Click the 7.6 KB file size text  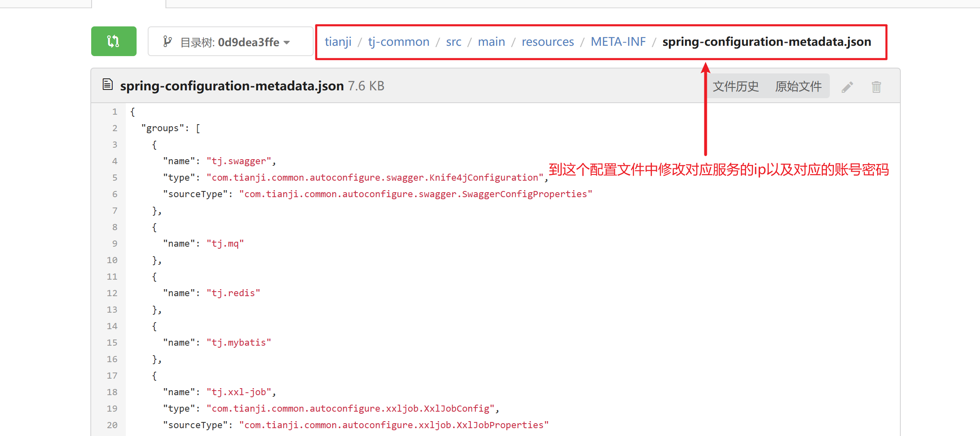(x=366, y=86)
